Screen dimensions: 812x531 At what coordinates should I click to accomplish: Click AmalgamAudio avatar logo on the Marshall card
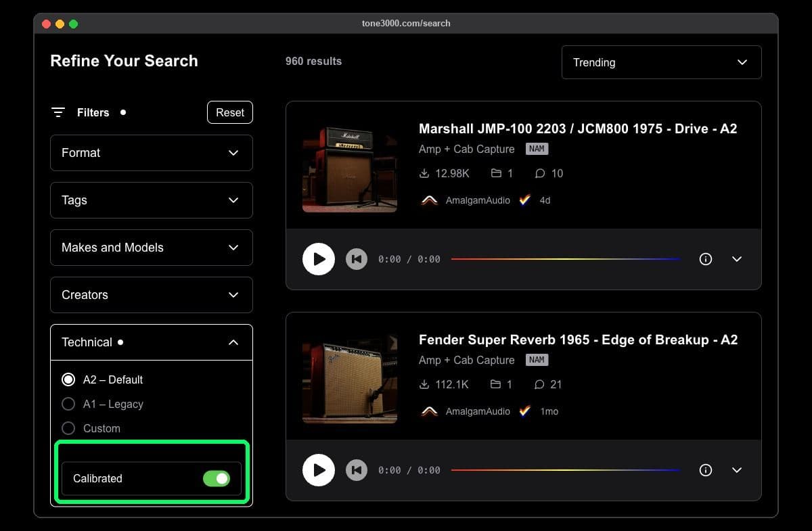click(x=429, y=201)
